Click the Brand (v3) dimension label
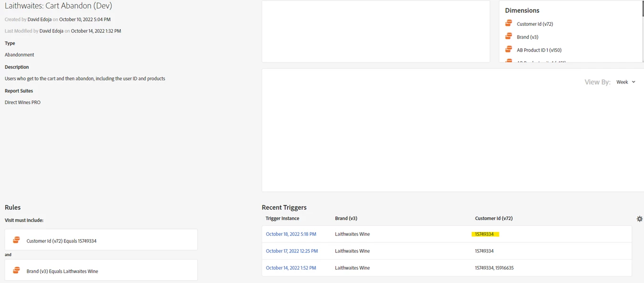Image resolution: width=644 pixels, height=283 pixels. [528, 37]
